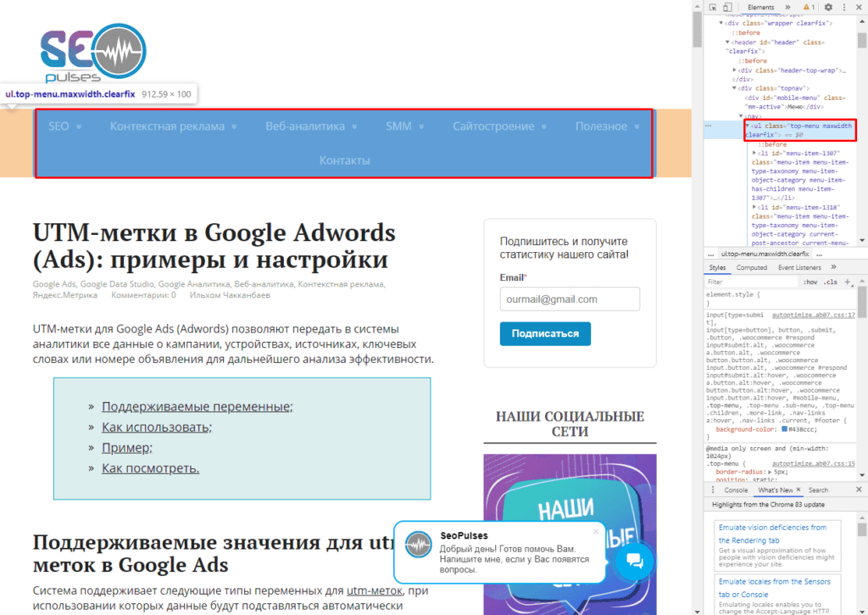Screen dimensions: 868x615
Task: Open the utm-меток link in text
Action: pyautogui.click(x=374, y=590)
